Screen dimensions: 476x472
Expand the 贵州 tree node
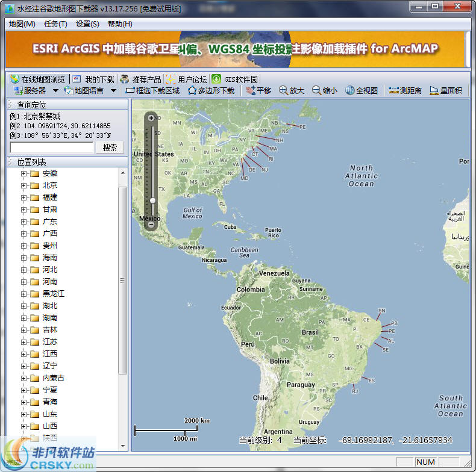point(23,246)
